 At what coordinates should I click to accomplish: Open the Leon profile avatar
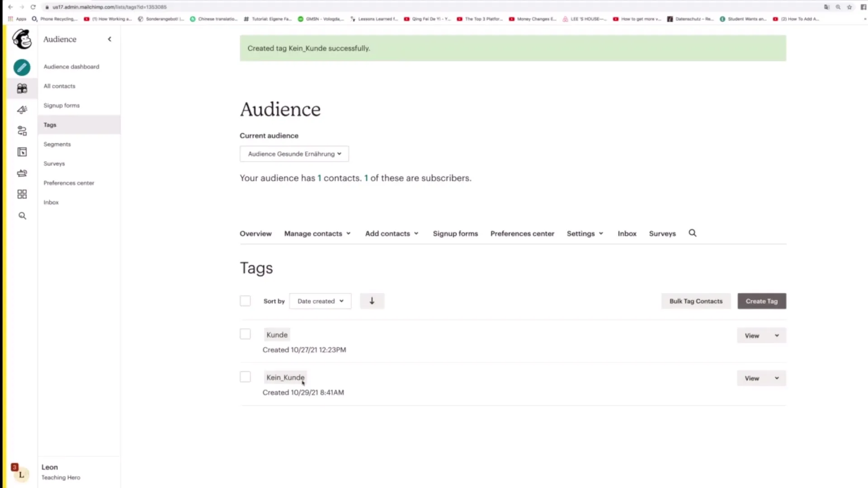(x=21, y=474)
